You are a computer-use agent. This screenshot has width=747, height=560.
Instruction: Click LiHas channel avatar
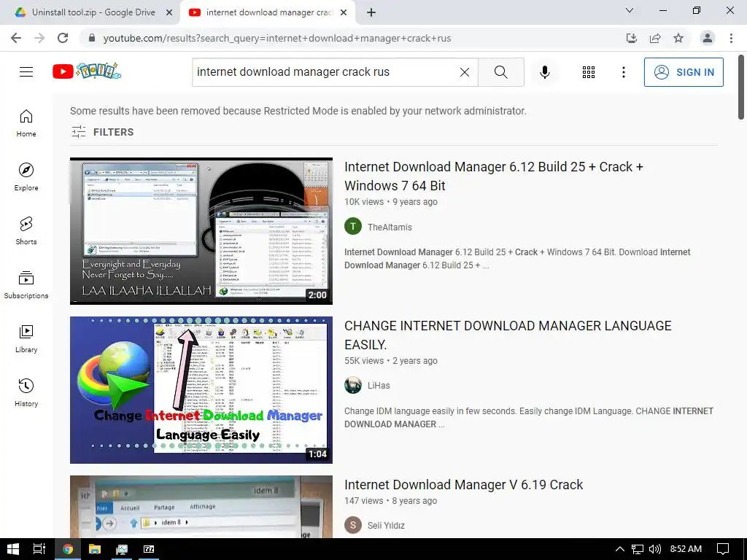353,385
